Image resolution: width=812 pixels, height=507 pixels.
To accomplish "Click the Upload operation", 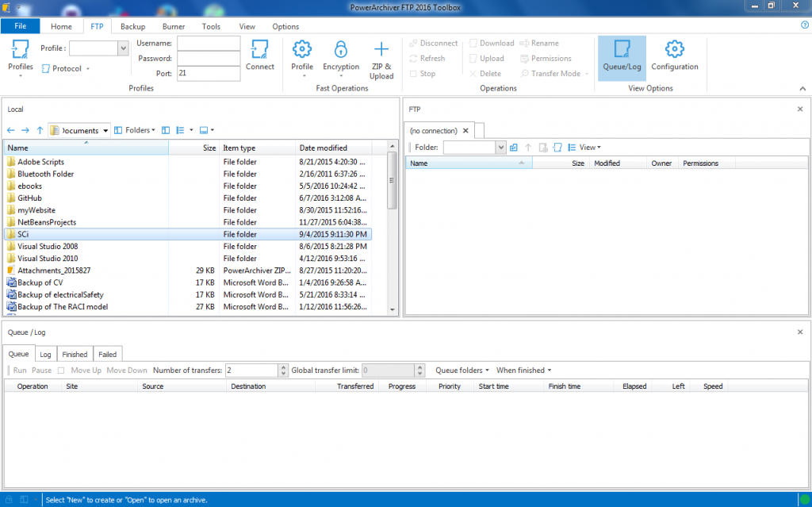I will [486, 58].
